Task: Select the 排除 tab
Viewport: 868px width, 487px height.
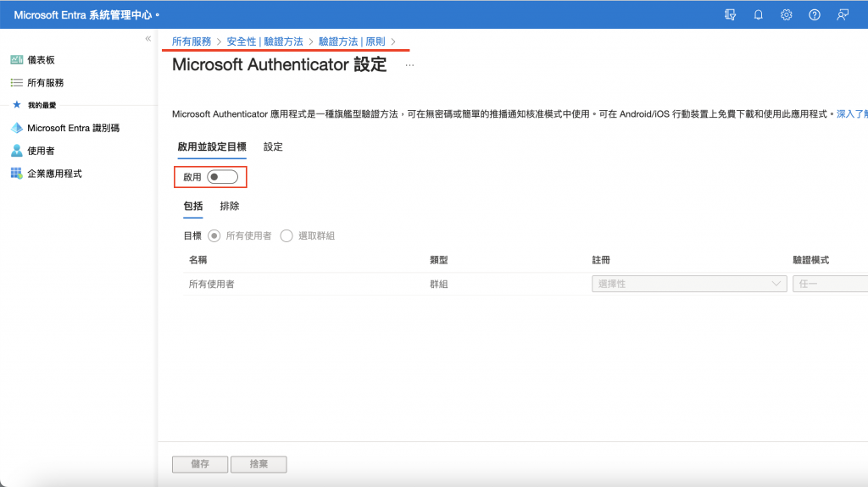Action: pos(230,206)
